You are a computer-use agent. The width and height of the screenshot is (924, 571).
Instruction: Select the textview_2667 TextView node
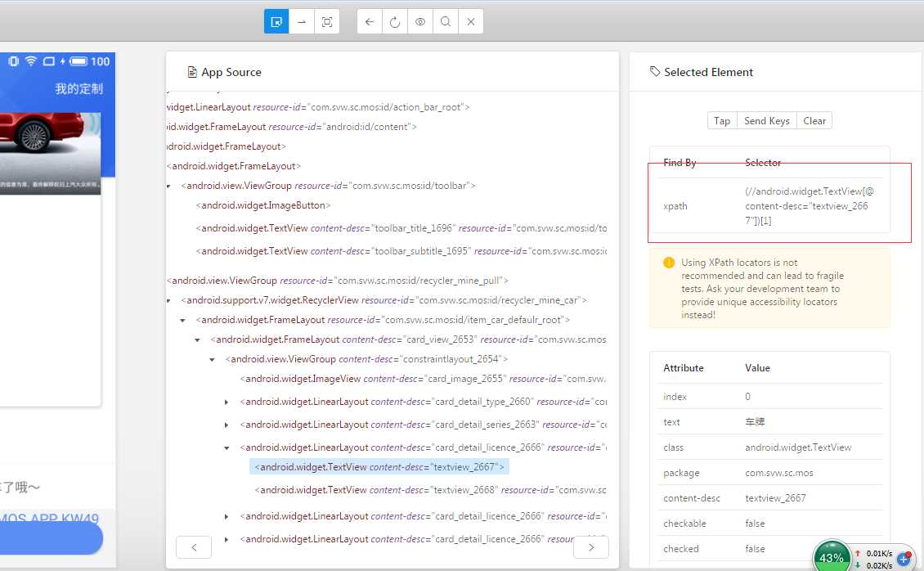379,467
